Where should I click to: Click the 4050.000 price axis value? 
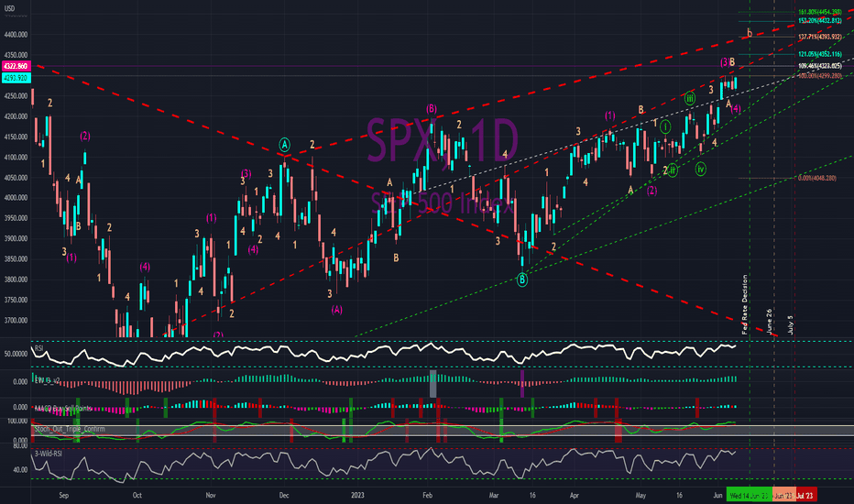(16, 178)
